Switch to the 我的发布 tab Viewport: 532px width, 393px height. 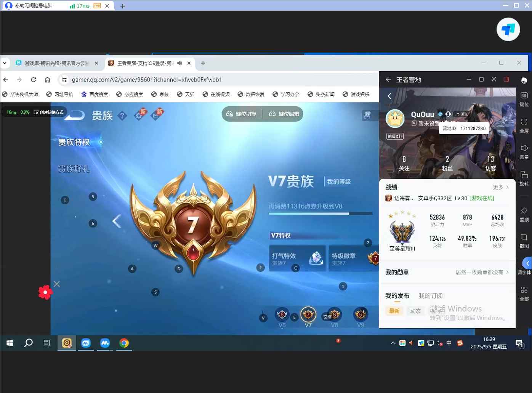397,296
